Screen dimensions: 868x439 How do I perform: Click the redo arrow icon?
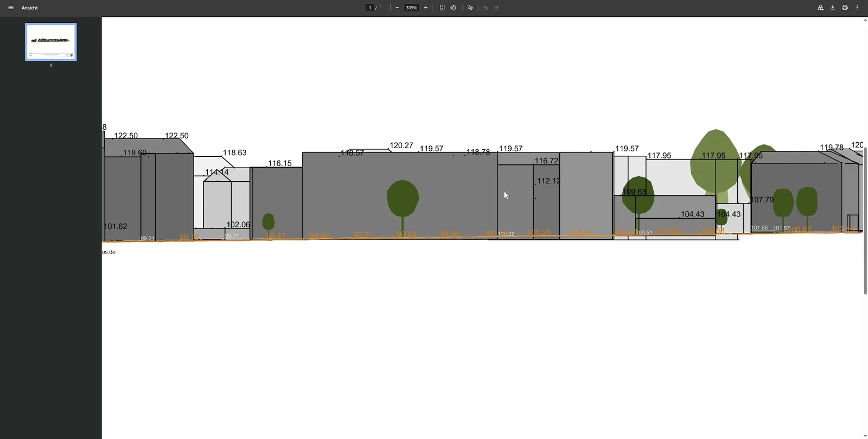(x=496, y=8)
